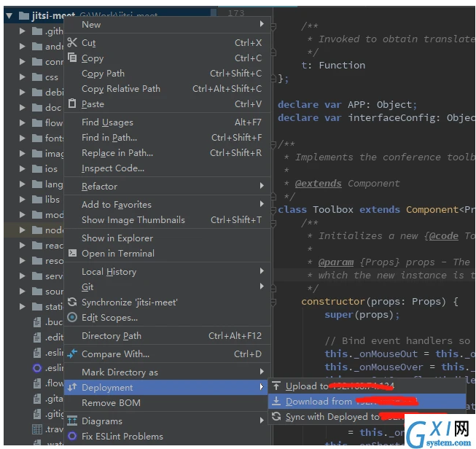Image resolution: width=476 pixels, height=449 pixels.
Task: Open Mark Directory as submenu
Action: [x=167, y=372]
